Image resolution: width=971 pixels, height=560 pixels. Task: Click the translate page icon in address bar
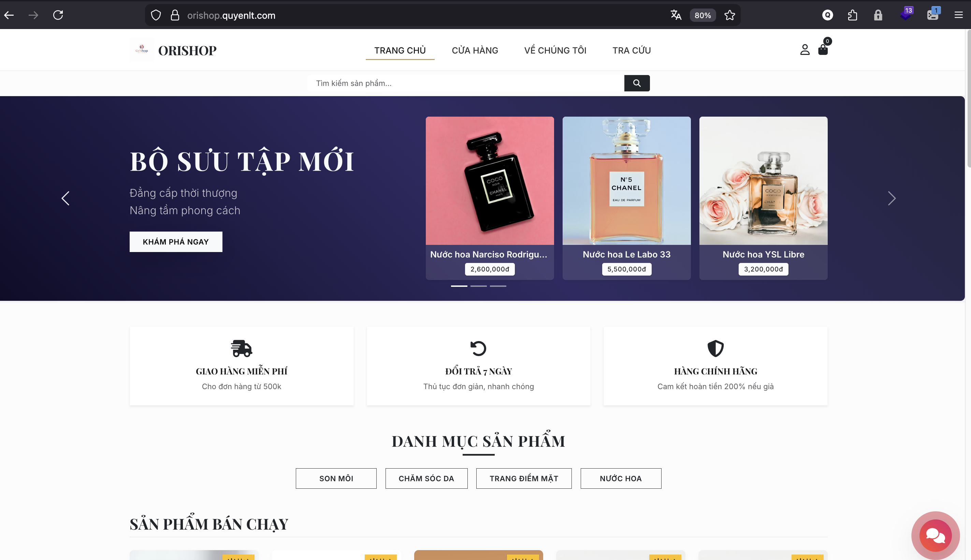pyautogui.click(x=676, y=15)
